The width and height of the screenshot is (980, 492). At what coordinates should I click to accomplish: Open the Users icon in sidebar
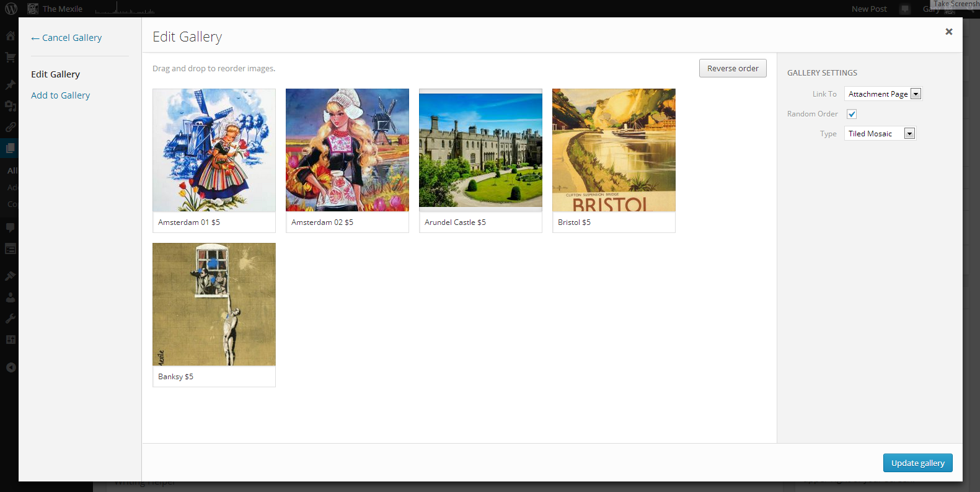[11, 297]
